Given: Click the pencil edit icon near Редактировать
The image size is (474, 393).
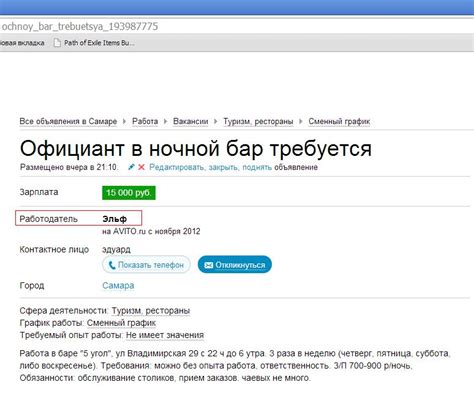Looking at the screenshot, I should [x=131, y=167].
